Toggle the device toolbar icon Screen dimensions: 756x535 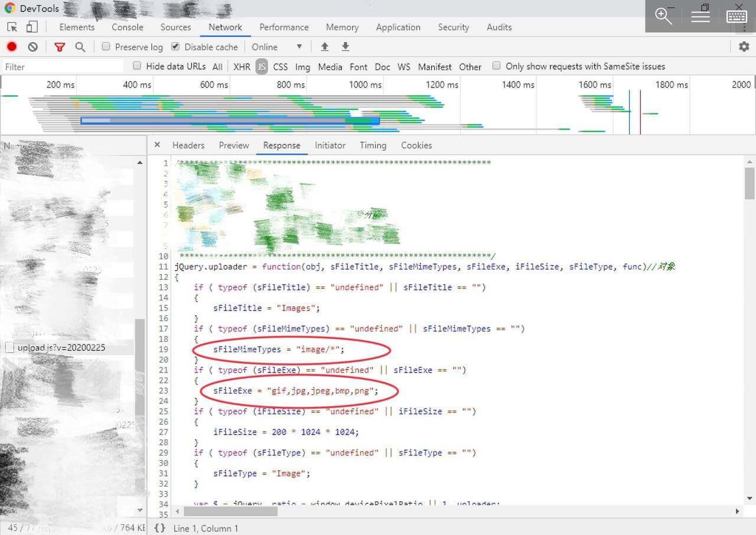(32, 27)
